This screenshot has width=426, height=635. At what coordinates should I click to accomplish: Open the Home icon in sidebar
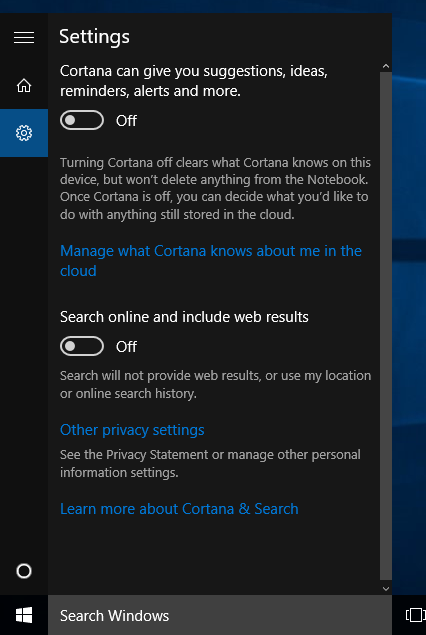tap(24, 85)
